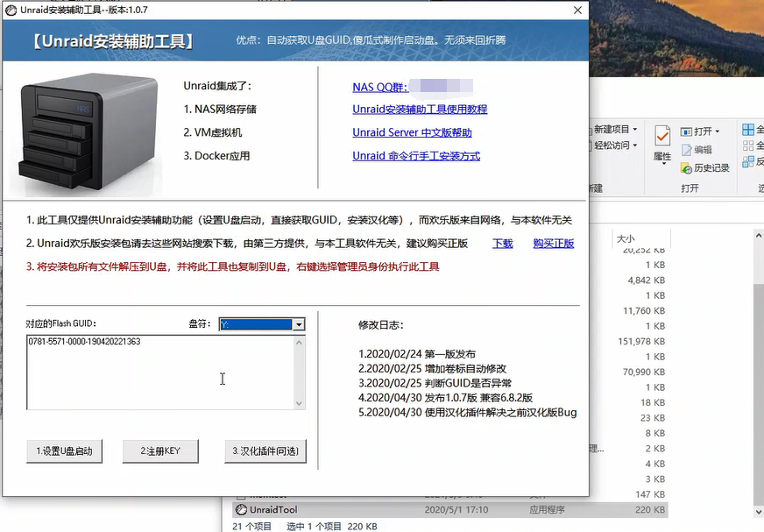764x532 pixels.
Task: Click the 下载 download link
Action: 501,244
